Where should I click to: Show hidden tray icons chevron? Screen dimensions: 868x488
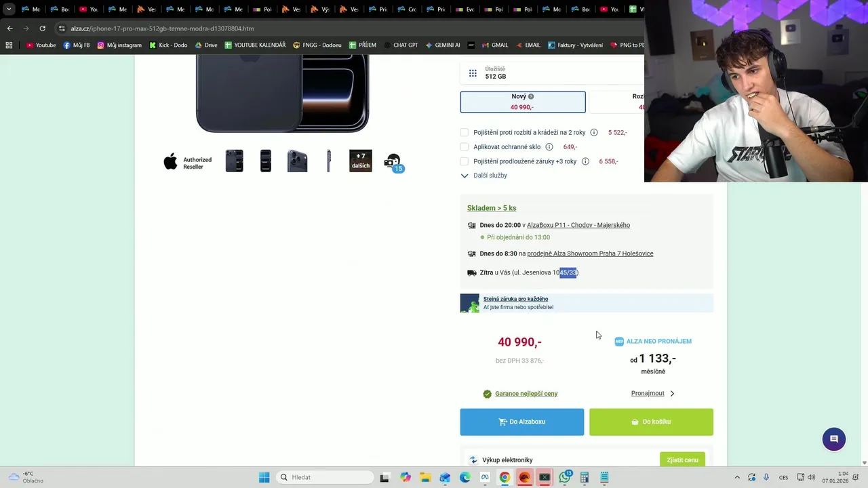[x=737, y=477]
